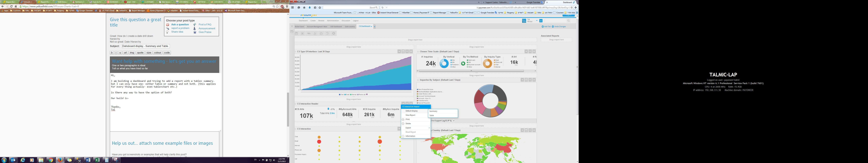The image size is (868, 163).
Task: Click the chart line icon in the dashboard toolbar
Action: pos(315,33)
